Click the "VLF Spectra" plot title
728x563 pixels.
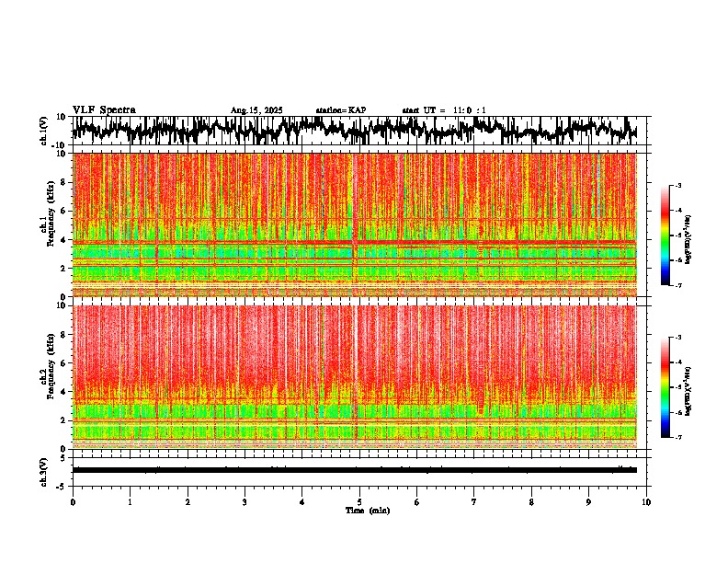(x=104, y=109)
